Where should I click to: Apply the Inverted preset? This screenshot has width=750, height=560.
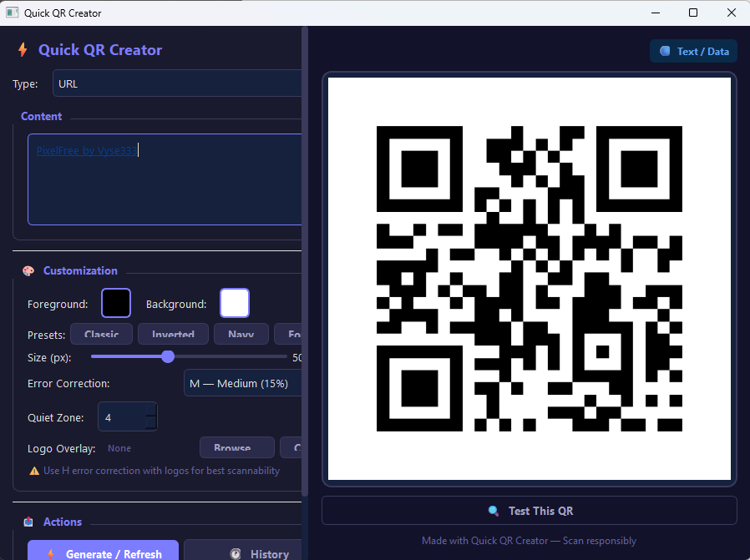coord(173,334)
